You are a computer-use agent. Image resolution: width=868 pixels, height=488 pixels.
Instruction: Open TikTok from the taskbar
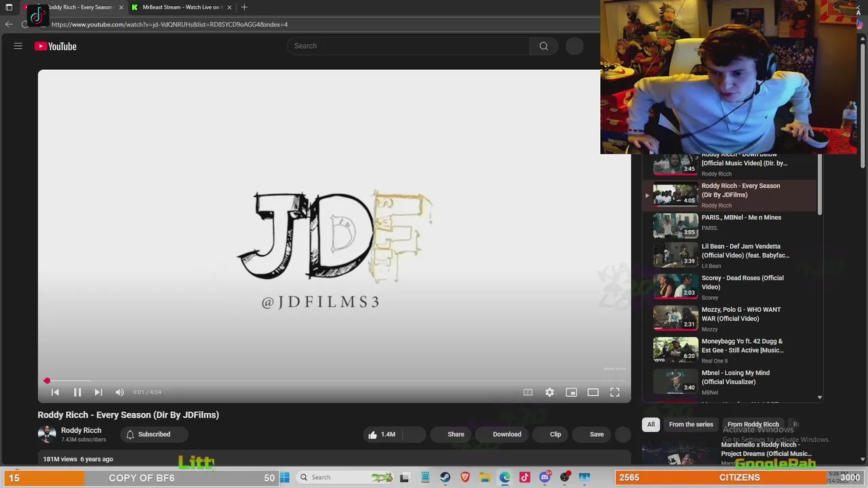525,477
